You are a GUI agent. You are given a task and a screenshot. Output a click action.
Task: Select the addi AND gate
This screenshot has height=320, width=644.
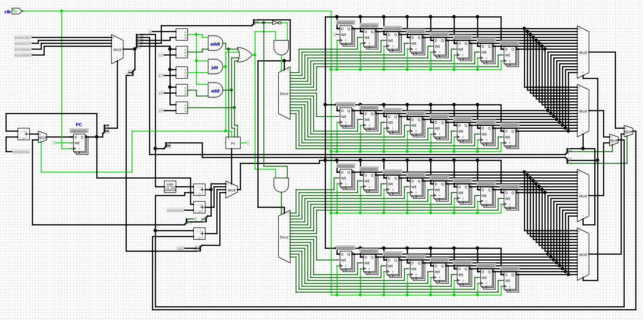[x=216, y=43]
